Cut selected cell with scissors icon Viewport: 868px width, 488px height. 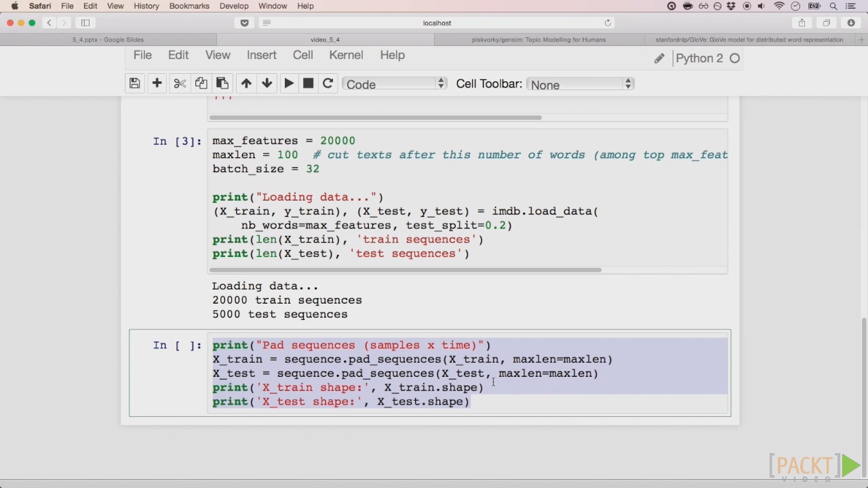click(x=180, y=83)
